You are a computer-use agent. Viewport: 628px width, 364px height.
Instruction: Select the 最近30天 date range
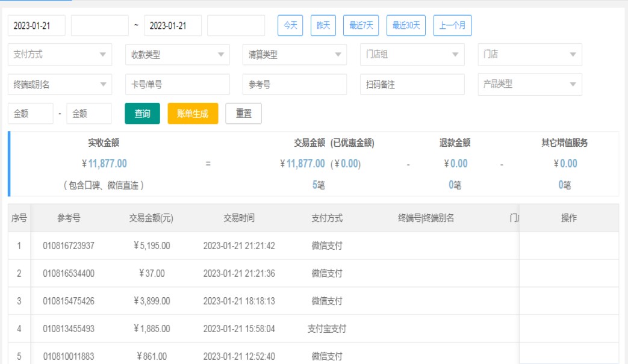406,25
